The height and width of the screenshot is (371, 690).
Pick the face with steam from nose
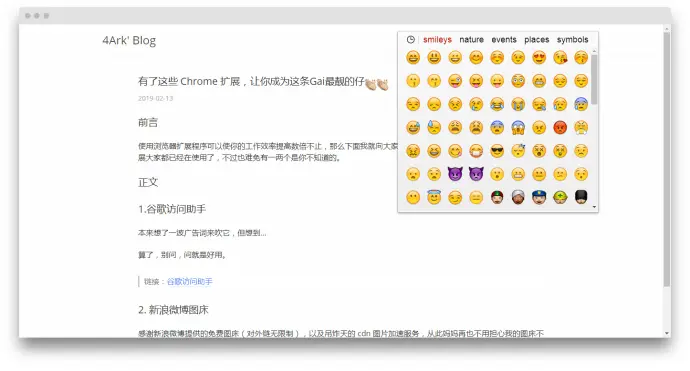tap(581, 128)
